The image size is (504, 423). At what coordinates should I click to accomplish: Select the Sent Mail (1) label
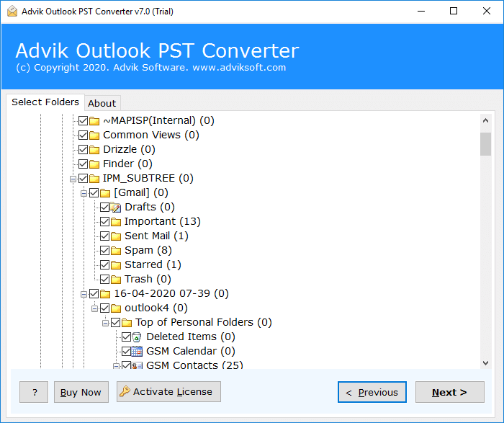pyautogui.click(x=156, y=236)
